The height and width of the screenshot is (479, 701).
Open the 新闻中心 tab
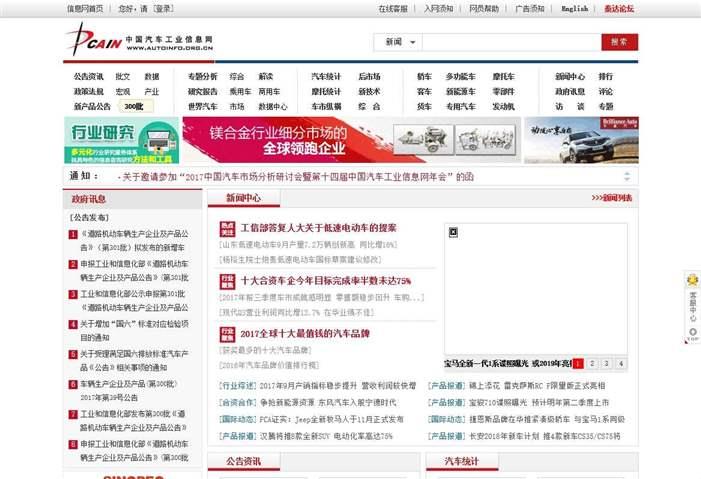coord(243,198)
